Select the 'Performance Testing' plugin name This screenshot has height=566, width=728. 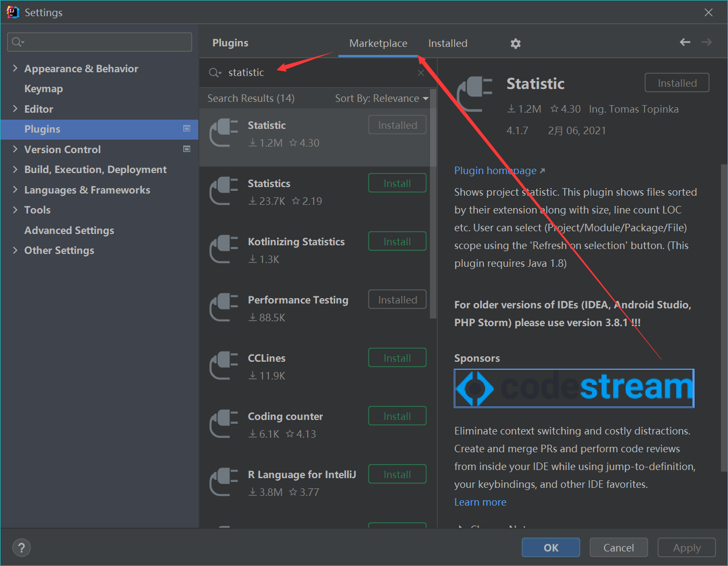point(298,300)
